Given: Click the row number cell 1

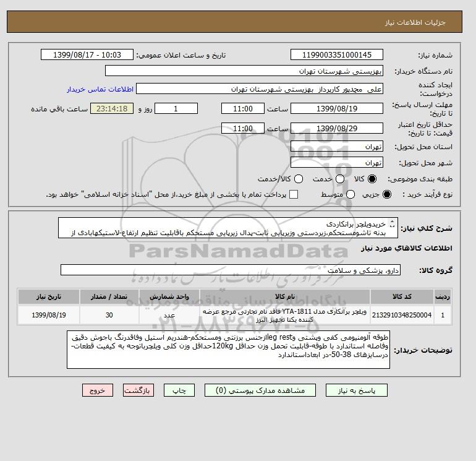Looking at the screenshot, I should (443, 315).
